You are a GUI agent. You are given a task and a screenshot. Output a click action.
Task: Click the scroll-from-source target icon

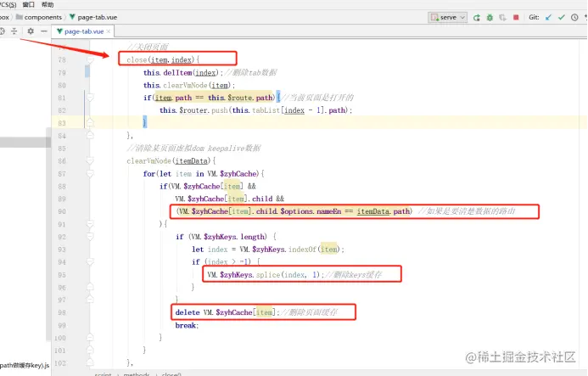[2, 31]
